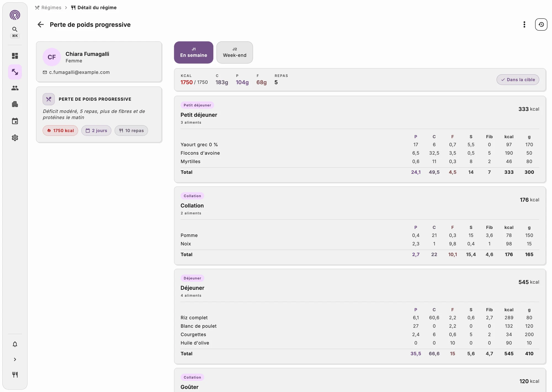Viewport: 552px width, 392px height.
Task: Click the 10 repas chip
Action: coord(131,131)
